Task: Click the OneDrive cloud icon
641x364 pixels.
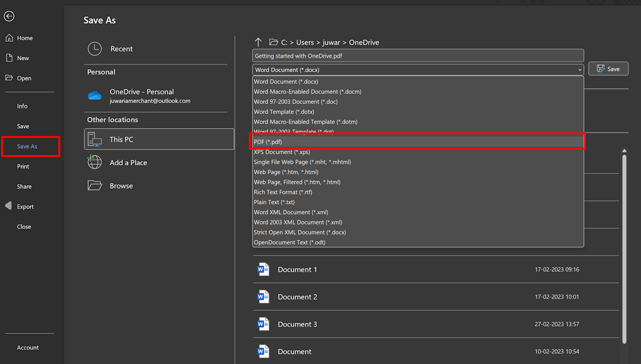Action: pyautogui.click(x=94, y=95)
